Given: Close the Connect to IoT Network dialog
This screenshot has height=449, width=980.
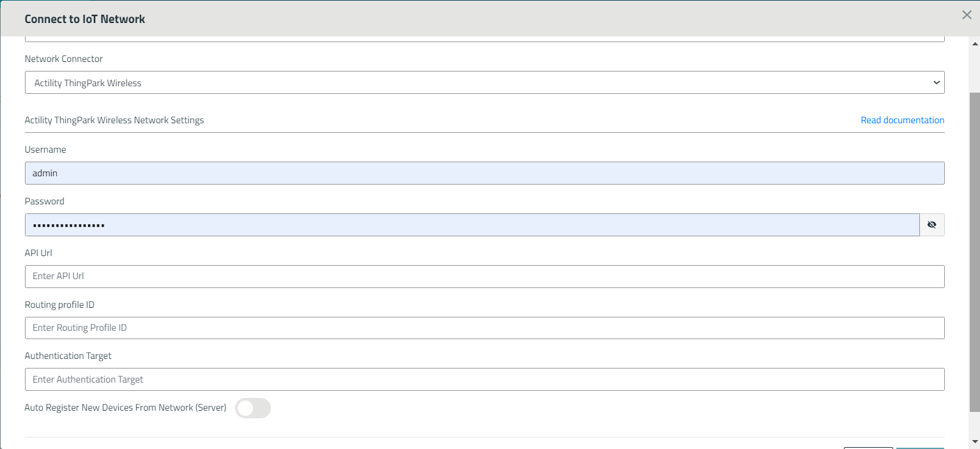Looking at the screenshot, I should point(967,15).
